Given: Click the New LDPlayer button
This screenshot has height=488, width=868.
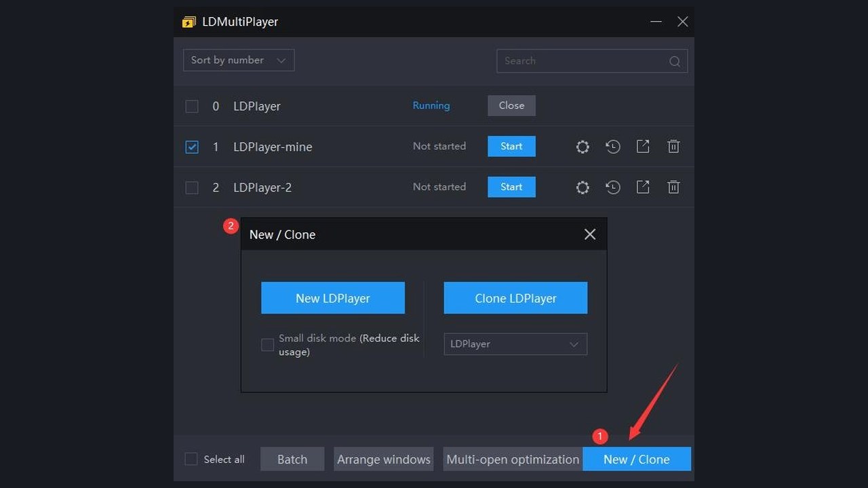Looking at the screenshot, I should (x=333, y=298).
